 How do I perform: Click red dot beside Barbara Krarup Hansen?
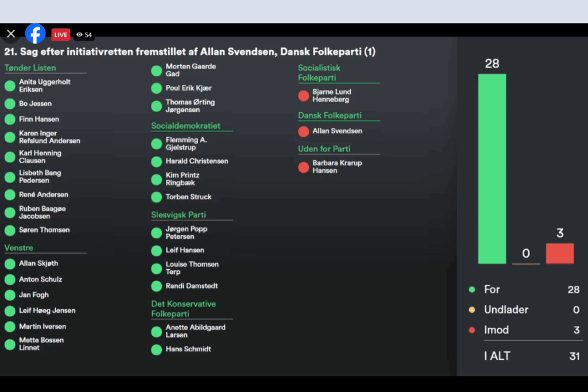303,167
